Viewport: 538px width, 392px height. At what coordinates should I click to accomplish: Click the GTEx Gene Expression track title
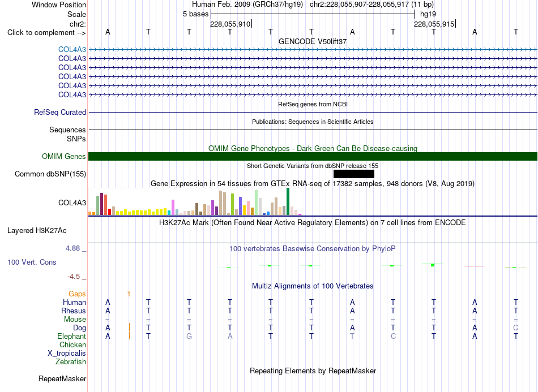(x=313, y=184)
